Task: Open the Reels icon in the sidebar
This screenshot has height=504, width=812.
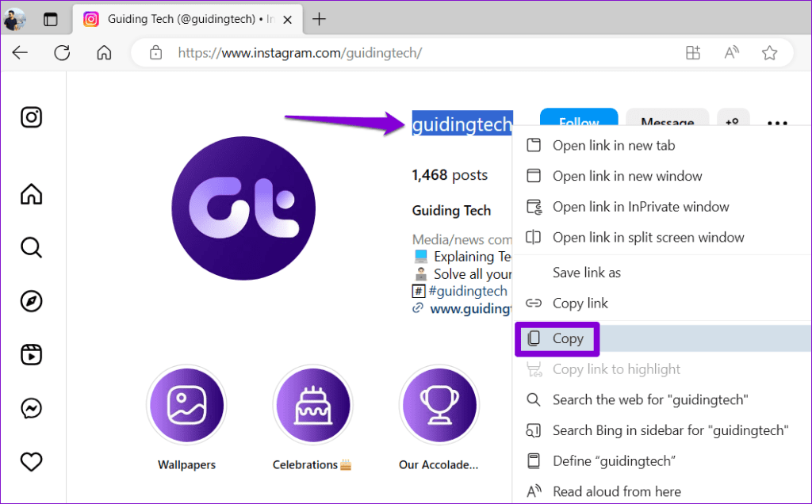Action: [31, 354]
